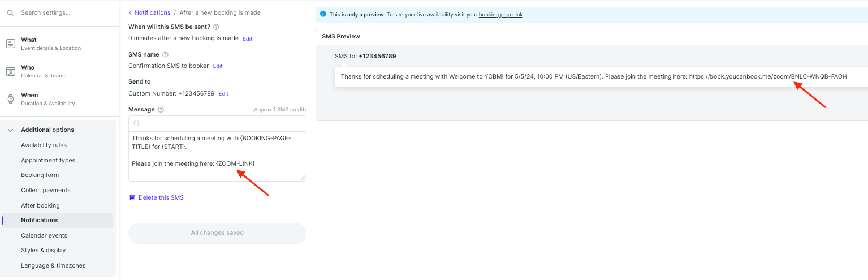Insert shorthand code with curly braces icon
Screen dimensions: 868x280
point(136,123)
